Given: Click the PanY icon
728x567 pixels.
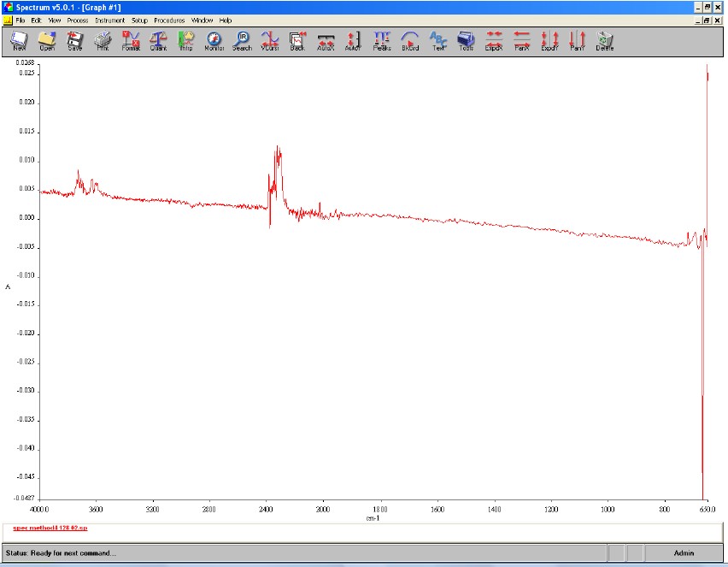Looking at the screenshot, I should (x=577, y=41).
